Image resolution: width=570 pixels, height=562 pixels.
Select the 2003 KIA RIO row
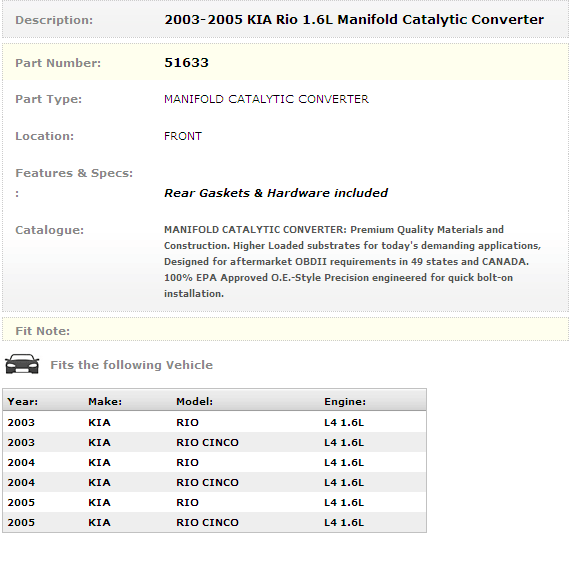click(214, 422)
